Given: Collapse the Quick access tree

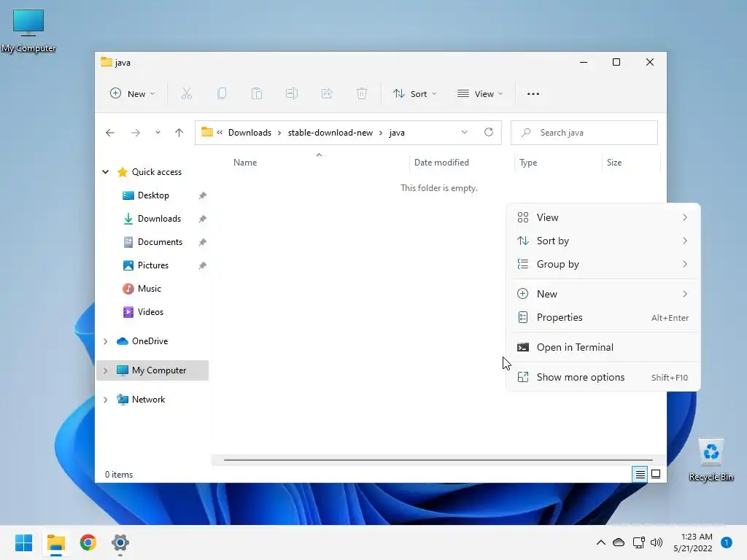Looking at the screenshot, I should pyautogui.click(x=106, y=172).
